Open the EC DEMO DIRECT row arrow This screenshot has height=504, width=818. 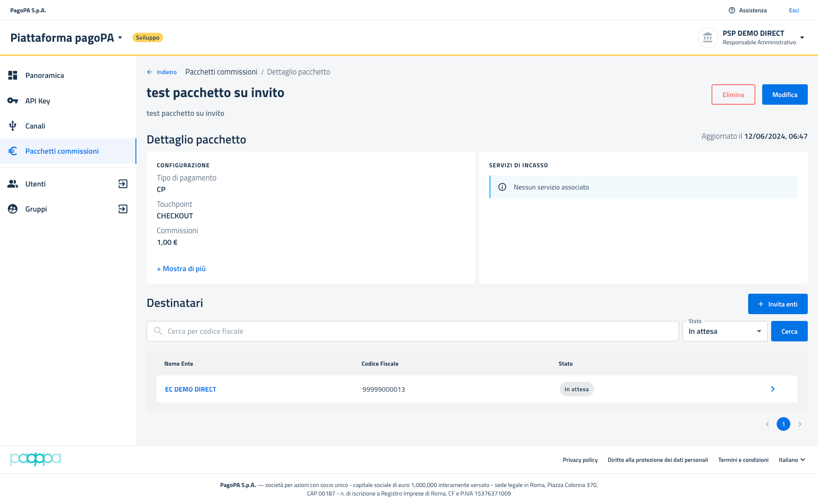click(772, 389)
